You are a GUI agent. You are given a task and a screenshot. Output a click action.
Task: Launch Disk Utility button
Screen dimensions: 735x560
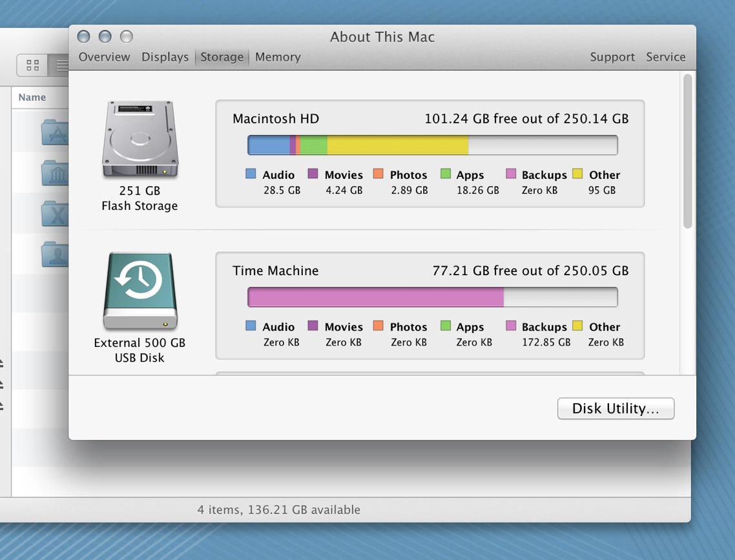tap(616, 409)
